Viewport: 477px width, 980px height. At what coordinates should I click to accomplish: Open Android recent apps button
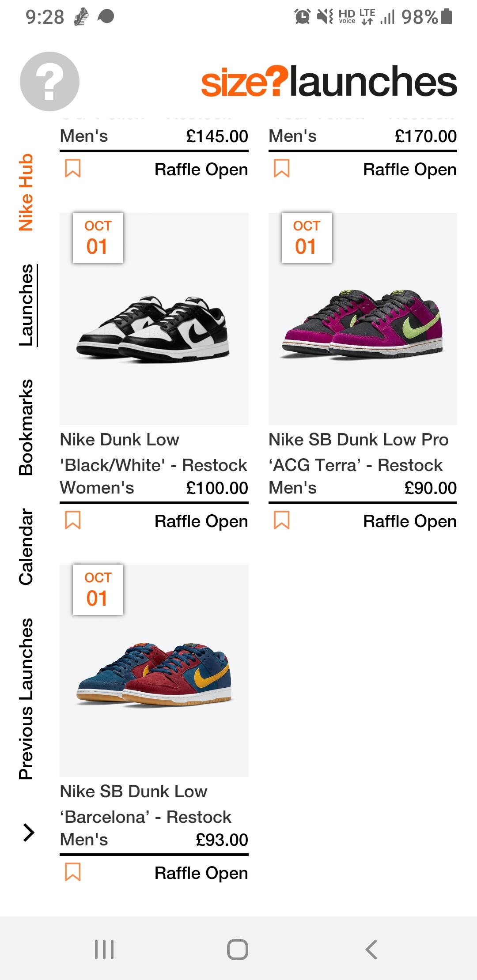[x=104, y=949]
